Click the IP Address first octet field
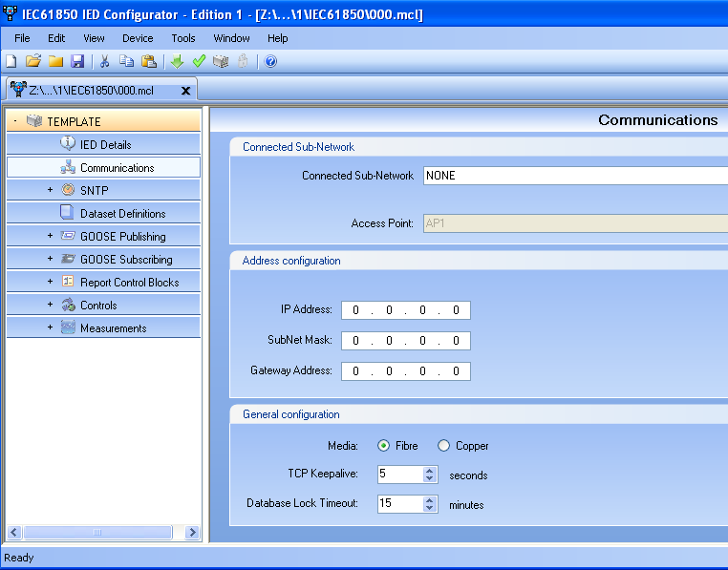 tap(355, 310)
